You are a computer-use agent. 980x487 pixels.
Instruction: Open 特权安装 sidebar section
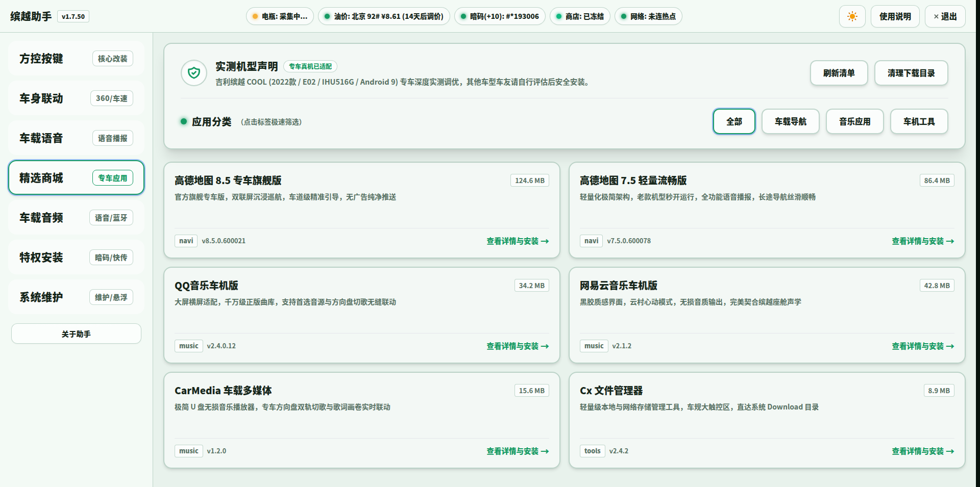point(76,258)
